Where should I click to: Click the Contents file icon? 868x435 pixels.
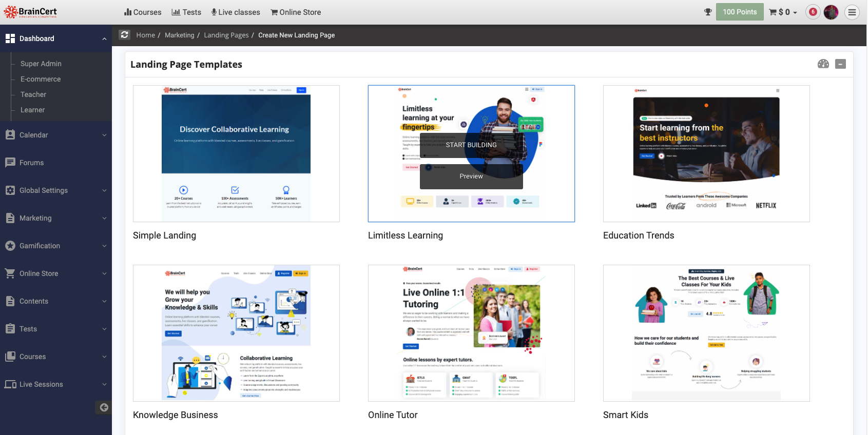pyautogui.click(x=10, y=301)
